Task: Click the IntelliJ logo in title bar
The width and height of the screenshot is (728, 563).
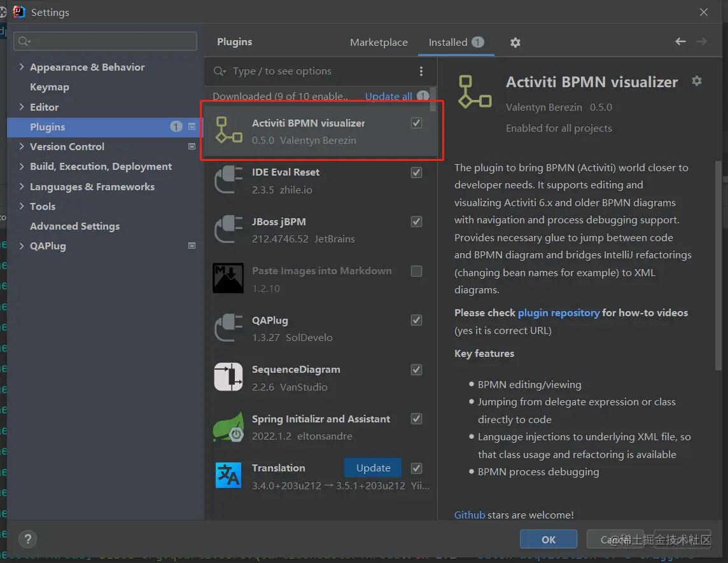Action: (19, 11)
